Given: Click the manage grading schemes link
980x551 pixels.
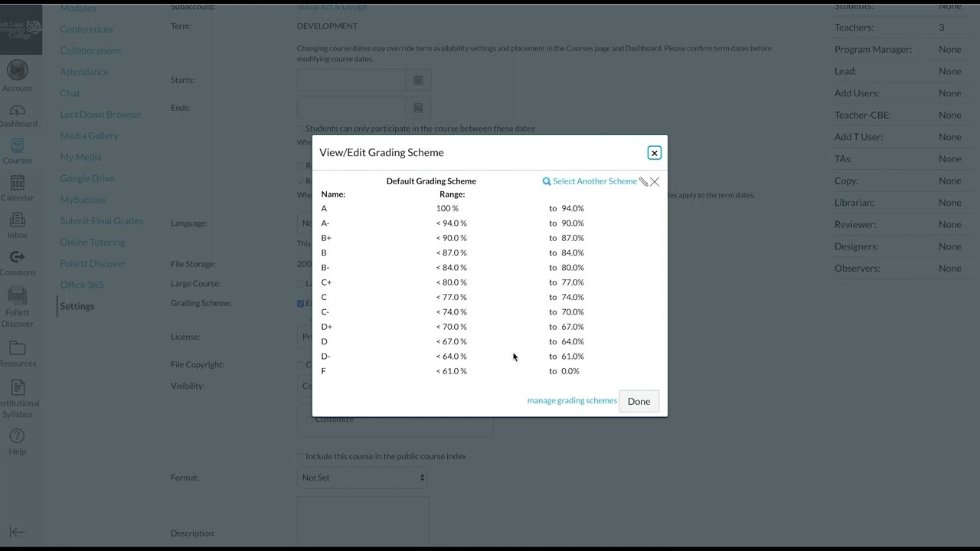Looking at the screenshot, I should pos(572,401).
